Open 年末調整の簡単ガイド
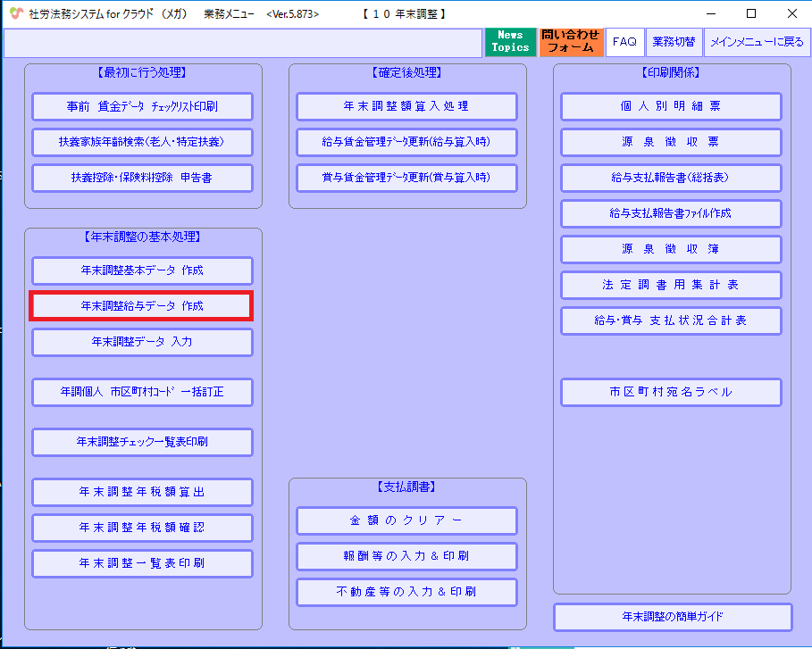The height and width of the screenshot is (649, 812). (673, 617)
